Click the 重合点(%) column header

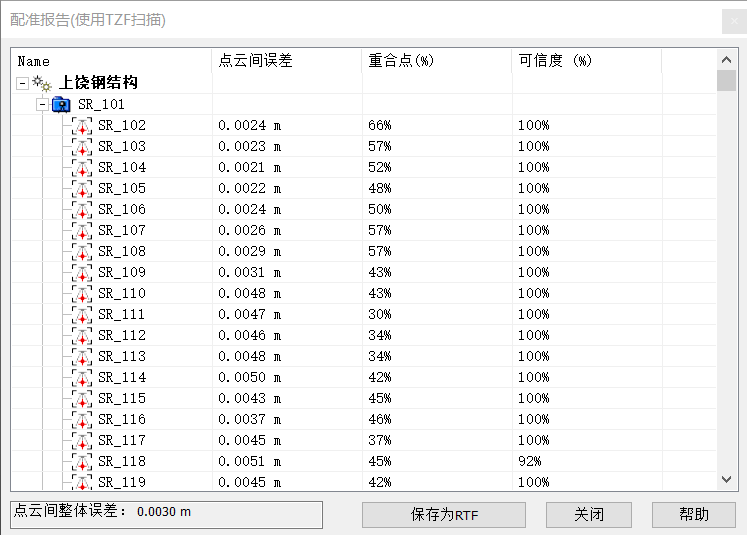437,61
